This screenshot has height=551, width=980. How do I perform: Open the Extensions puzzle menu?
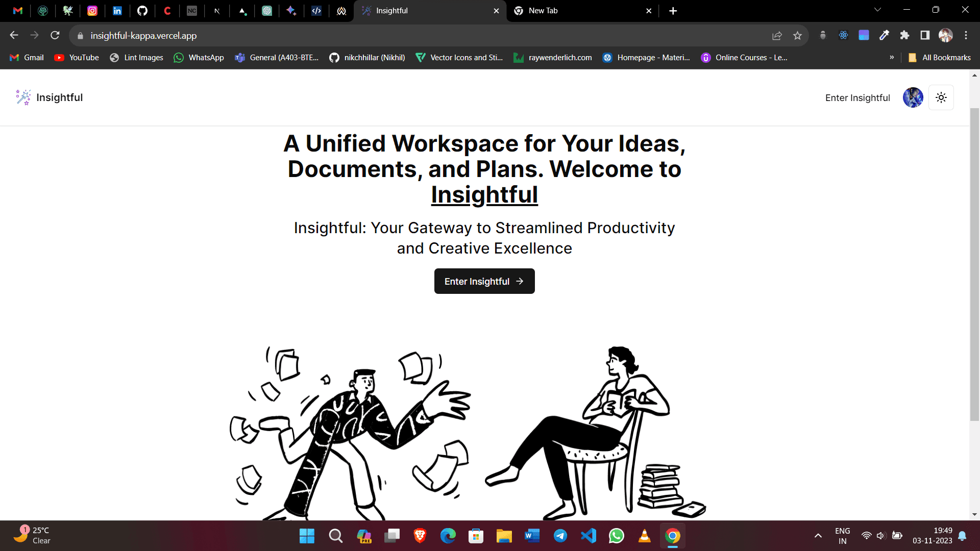pos(904,35)
